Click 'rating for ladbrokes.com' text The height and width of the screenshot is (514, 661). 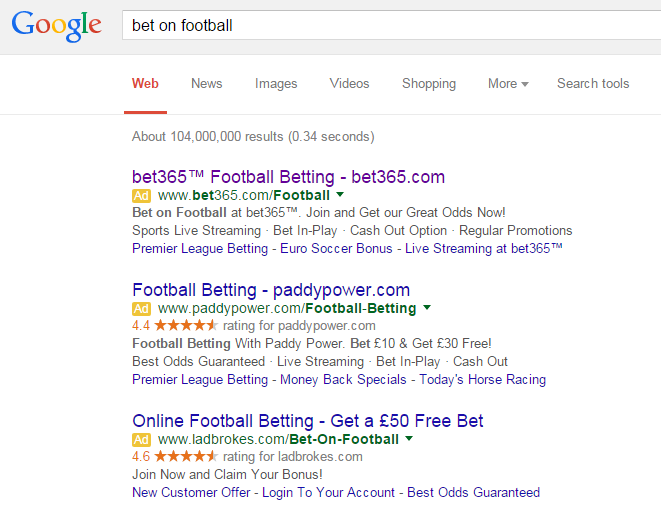[x=293, y=457]
